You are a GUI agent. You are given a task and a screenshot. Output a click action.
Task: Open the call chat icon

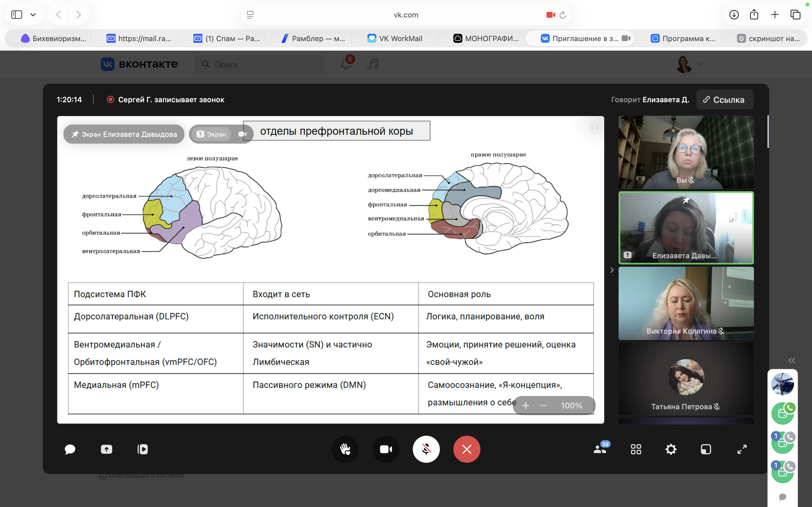point(70,449)
